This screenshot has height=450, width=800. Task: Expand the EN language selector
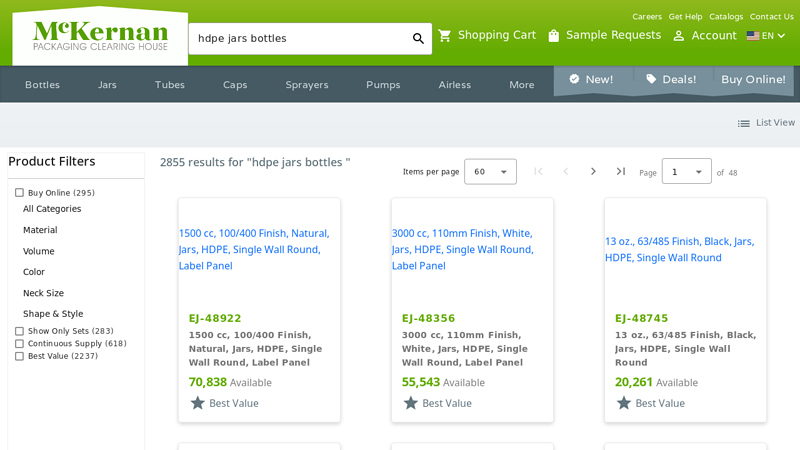(x=766, y=36)
